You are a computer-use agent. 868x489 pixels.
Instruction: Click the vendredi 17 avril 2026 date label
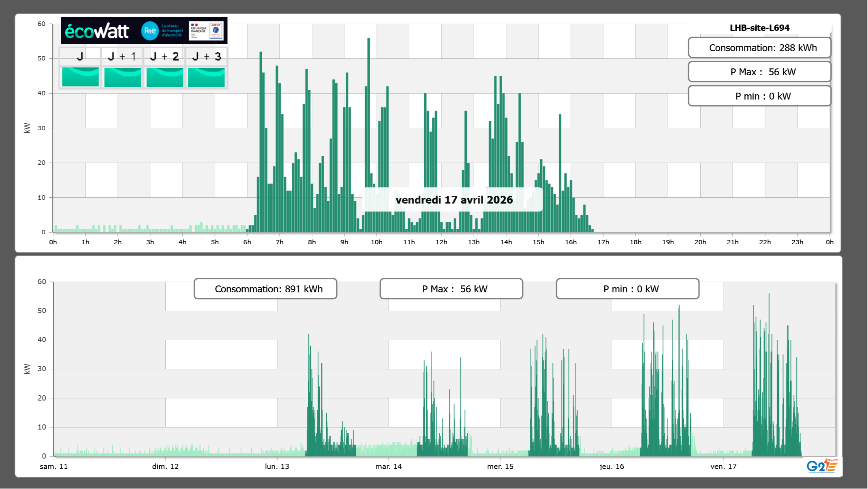click(454, 200)
